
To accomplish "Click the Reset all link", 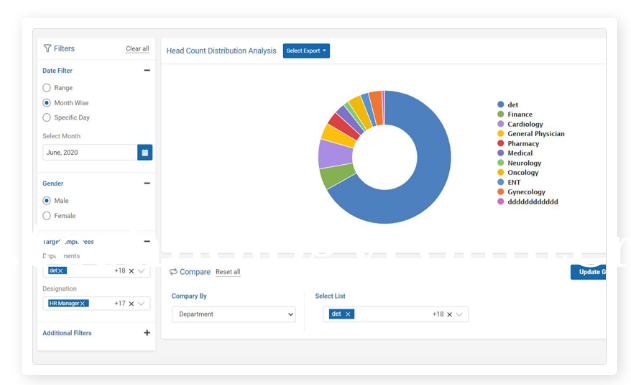I will (228, 272).
